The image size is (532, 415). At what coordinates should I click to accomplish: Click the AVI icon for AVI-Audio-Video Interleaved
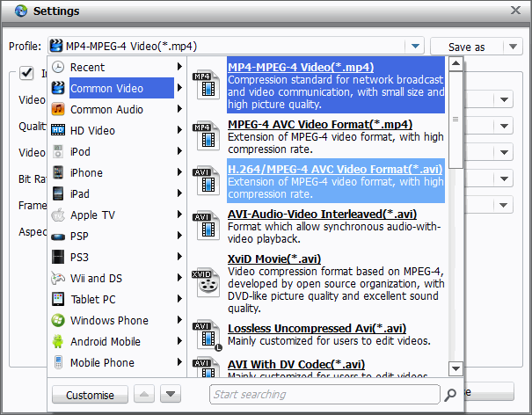[x=206, y=225]
